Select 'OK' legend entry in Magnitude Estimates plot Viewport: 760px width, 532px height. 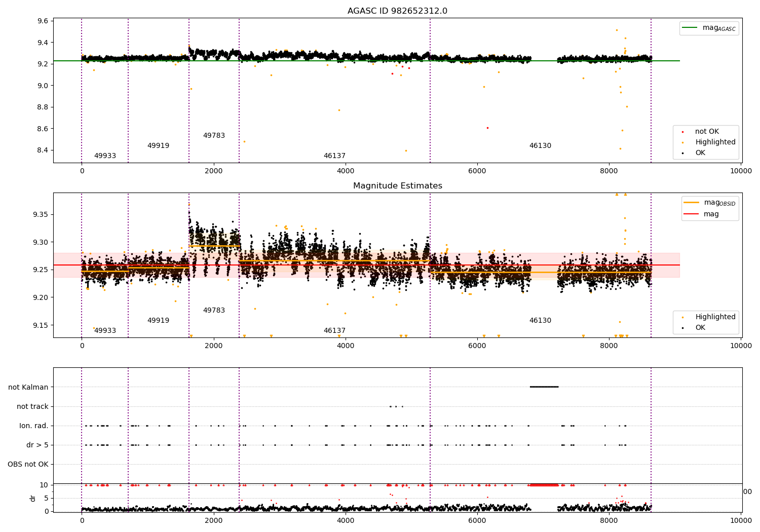[700, 328]
